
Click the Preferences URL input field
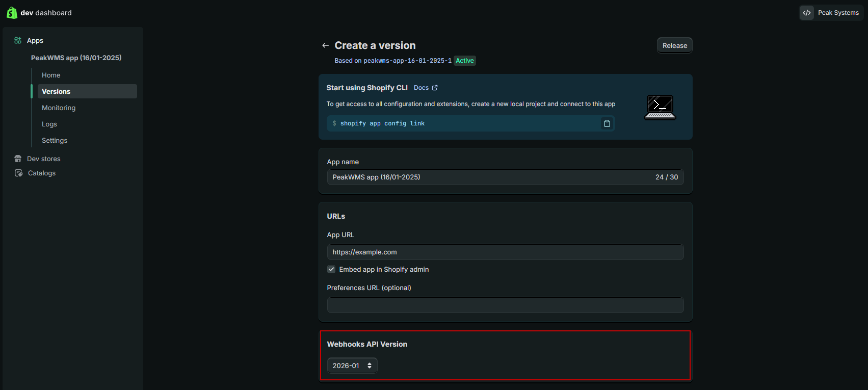pyautogui.click(x=505, y=305)
